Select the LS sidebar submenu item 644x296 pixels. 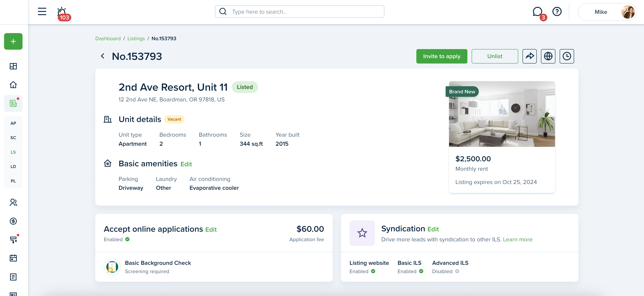click(x=13, y=152)
